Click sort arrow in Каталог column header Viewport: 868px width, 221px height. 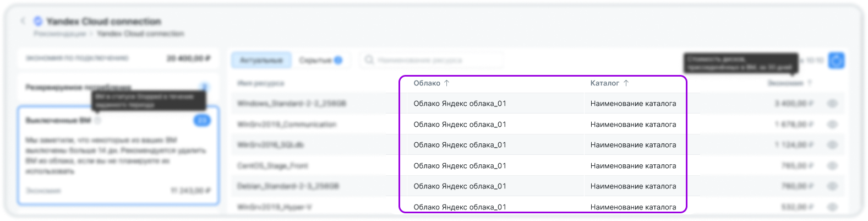(x=626, y=83)
